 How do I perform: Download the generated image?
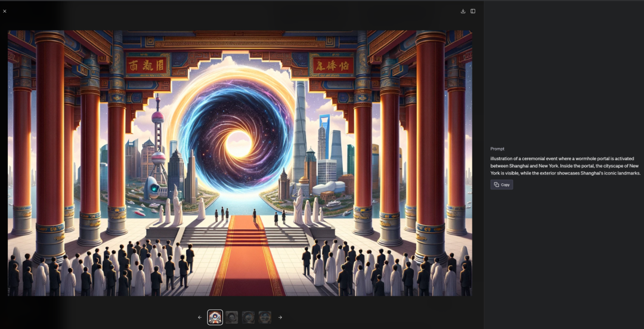point(463,11)
